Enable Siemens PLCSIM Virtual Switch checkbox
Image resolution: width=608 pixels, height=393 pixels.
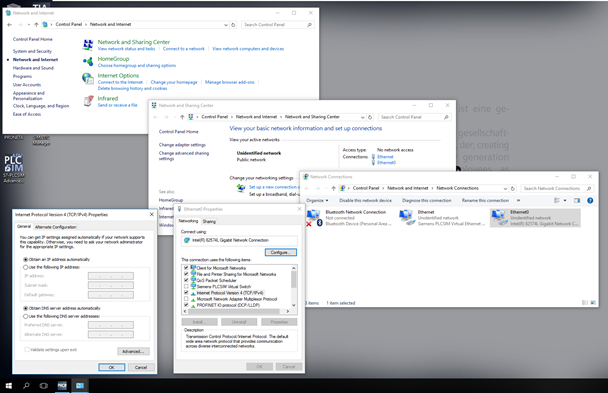click(186, 286)
